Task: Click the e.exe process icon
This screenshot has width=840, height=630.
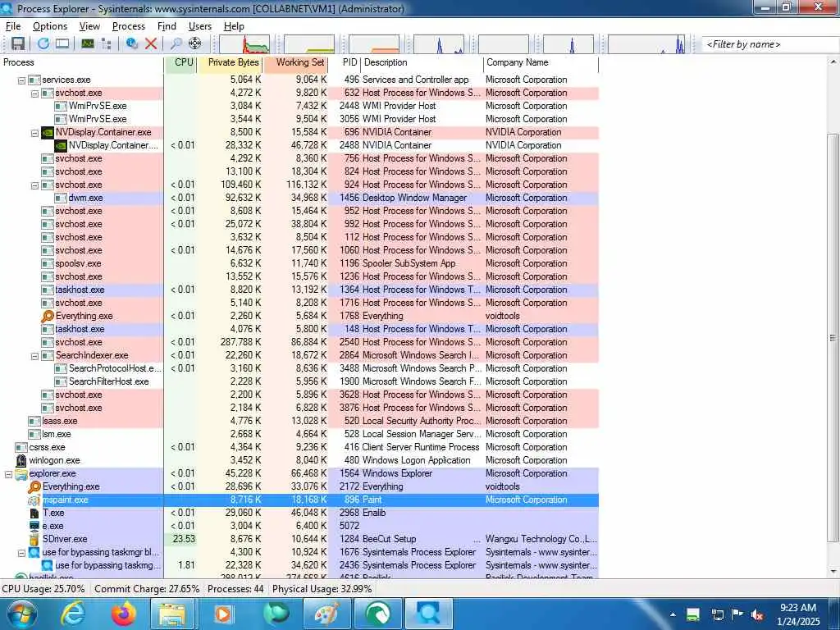Action: click(x=34, y=526)
